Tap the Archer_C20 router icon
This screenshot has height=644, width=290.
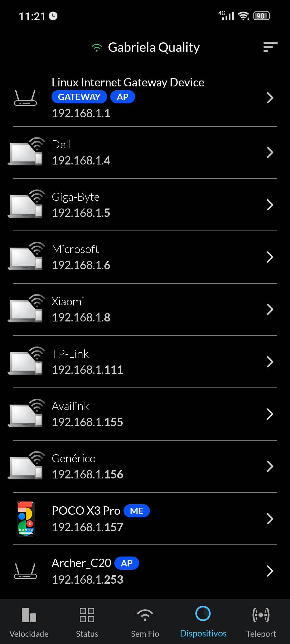click(x=26, y=571)
